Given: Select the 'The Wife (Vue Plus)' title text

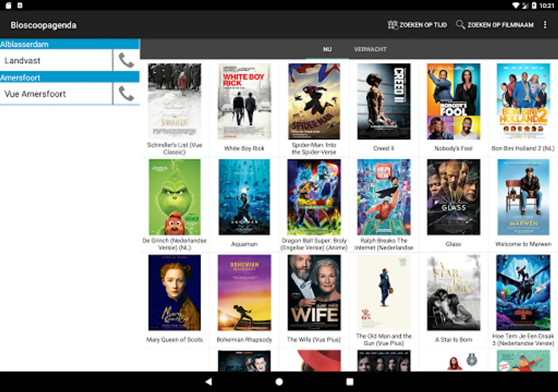Looking at the screenshot, I should point(314,340).
